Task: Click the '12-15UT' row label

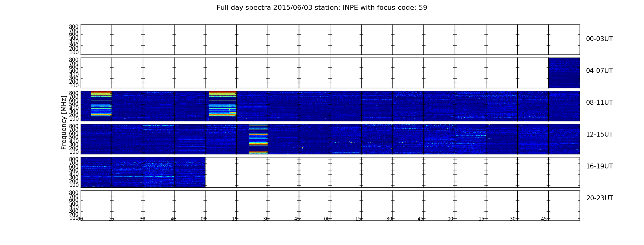Action: [599, 134]
